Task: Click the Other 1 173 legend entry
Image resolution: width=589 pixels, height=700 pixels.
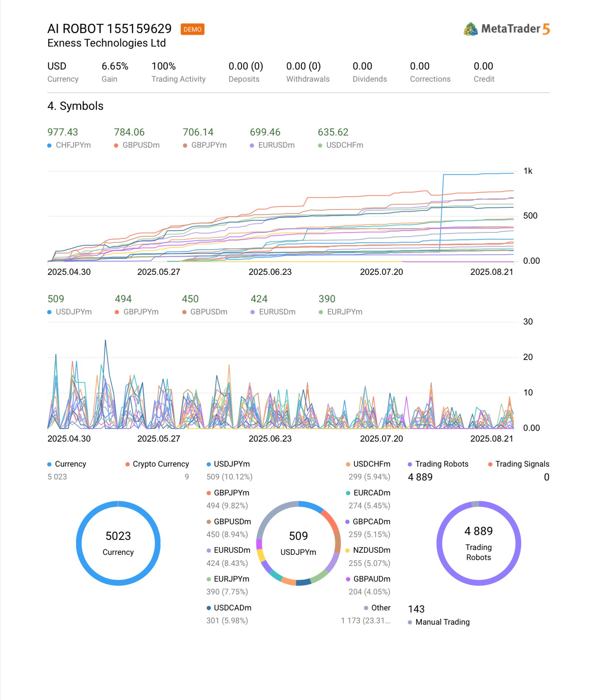Action: pyautogui.click(x=377, y=608)
